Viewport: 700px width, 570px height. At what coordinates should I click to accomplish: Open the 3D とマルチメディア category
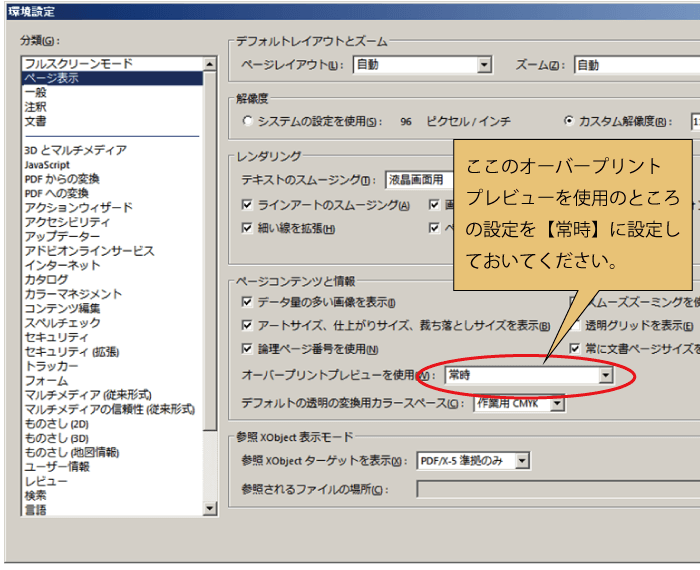[x=75, y=150]
